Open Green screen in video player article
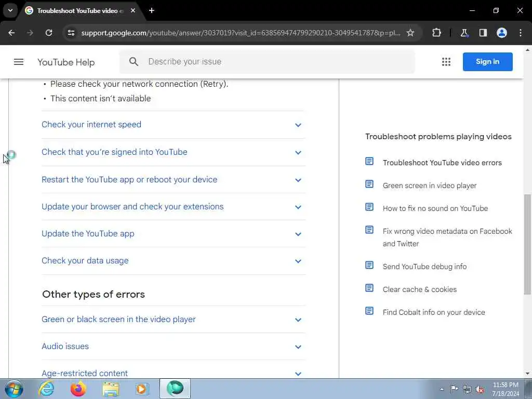Viewport: 532px width, 399px height. (x=430, y=185)
